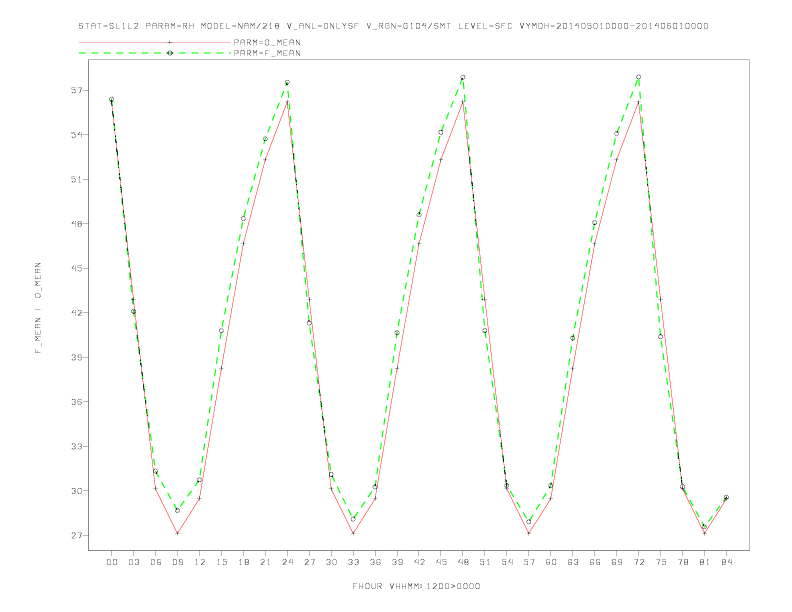The width and height of the screenshot is (792, 612).
Task: Click forecast hour 06 on horizontal axis
Action: click(156, 562)
